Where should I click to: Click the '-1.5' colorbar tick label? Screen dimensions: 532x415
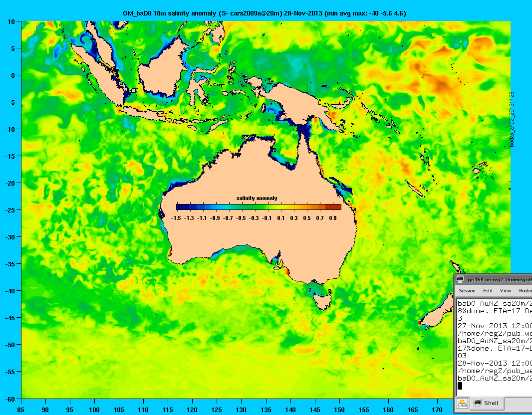click(x=176, y=218)
